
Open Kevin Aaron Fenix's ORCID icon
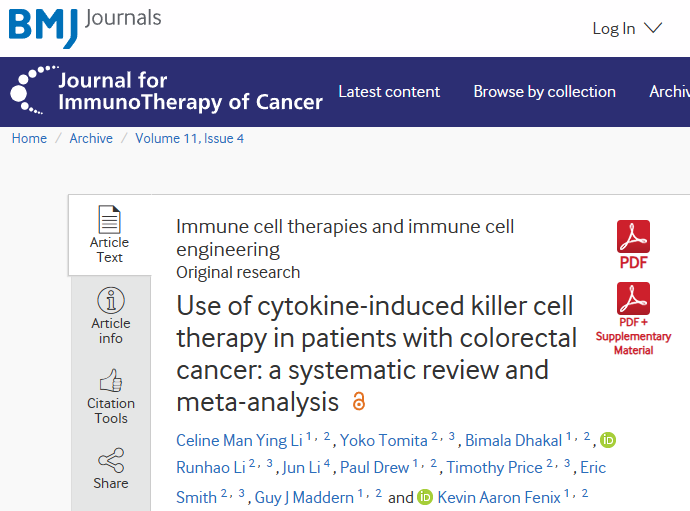[425, 497]
